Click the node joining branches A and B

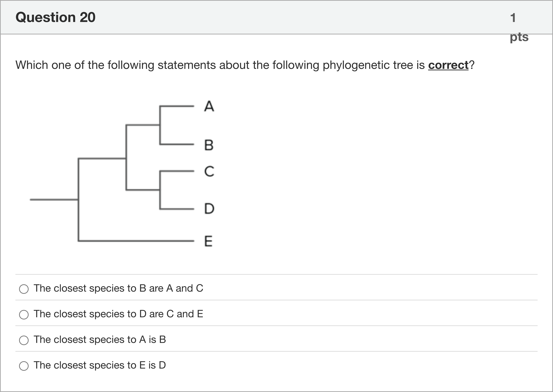coord(160,125)
